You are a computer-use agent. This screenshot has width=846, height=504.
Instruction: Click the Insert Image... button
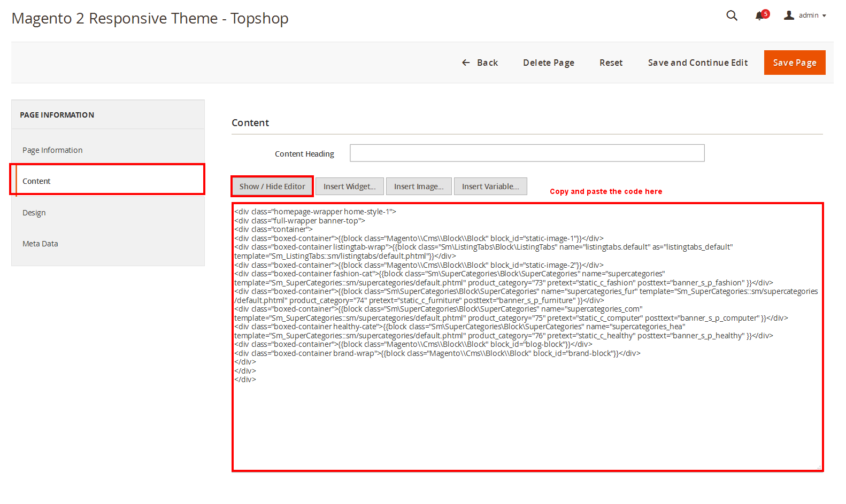tap(419, 187)
